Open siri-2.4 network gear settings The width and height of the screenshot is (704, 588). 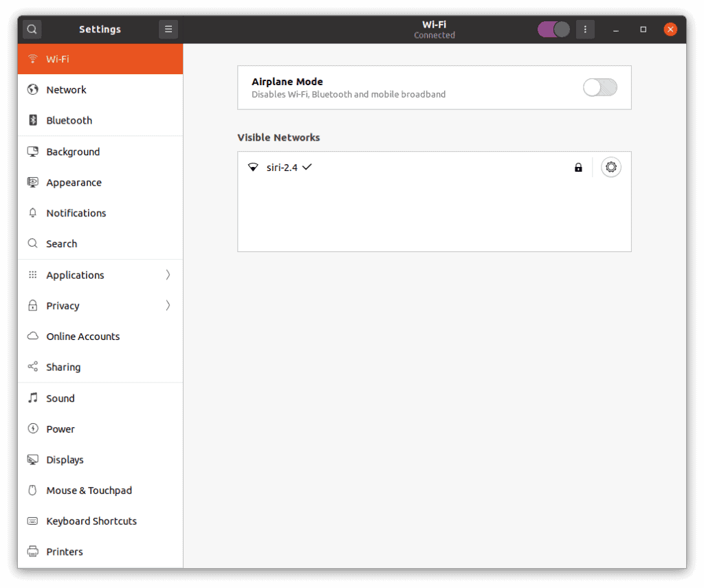[611, 168]
